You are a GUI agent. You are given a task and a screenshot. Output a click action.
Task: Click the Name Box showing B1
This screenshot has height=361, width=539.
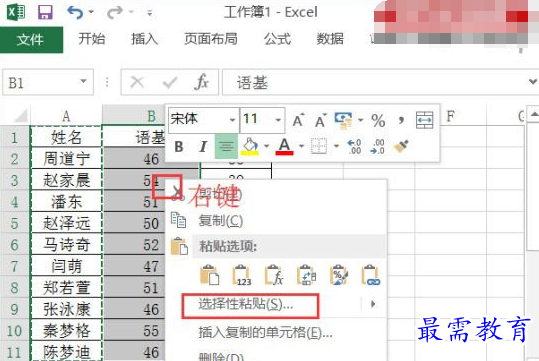pyautogui.click(x=48, y=82)
